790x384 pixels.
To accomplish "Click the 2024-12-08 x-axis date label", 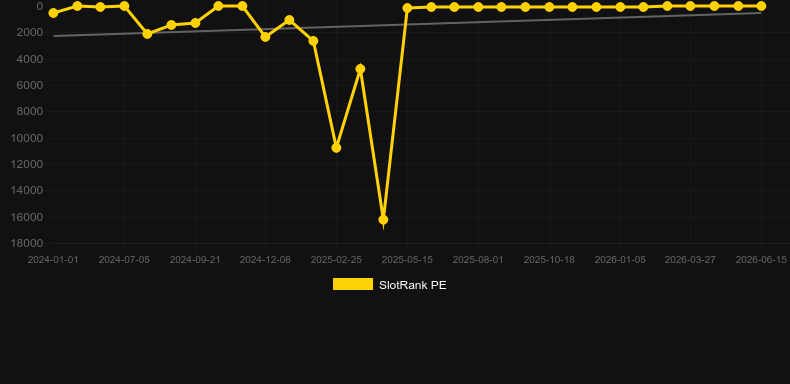I will click(x=265, y=260).
